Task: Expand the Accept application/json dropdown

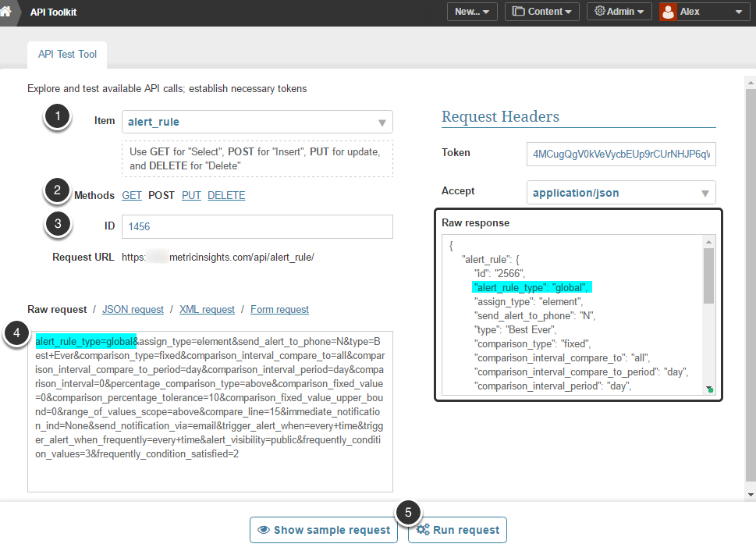Action: click(621, 192)
